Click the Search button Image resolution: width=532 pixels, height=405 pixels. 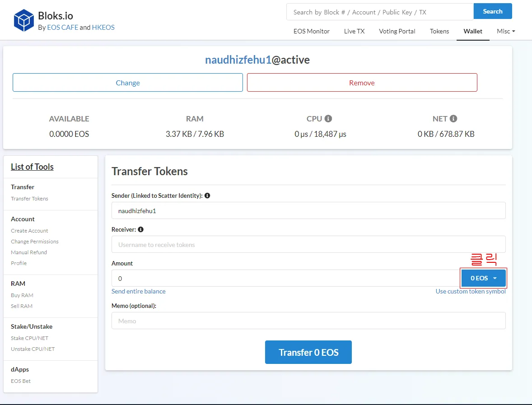pyautogui.click(x=493, y=11)
